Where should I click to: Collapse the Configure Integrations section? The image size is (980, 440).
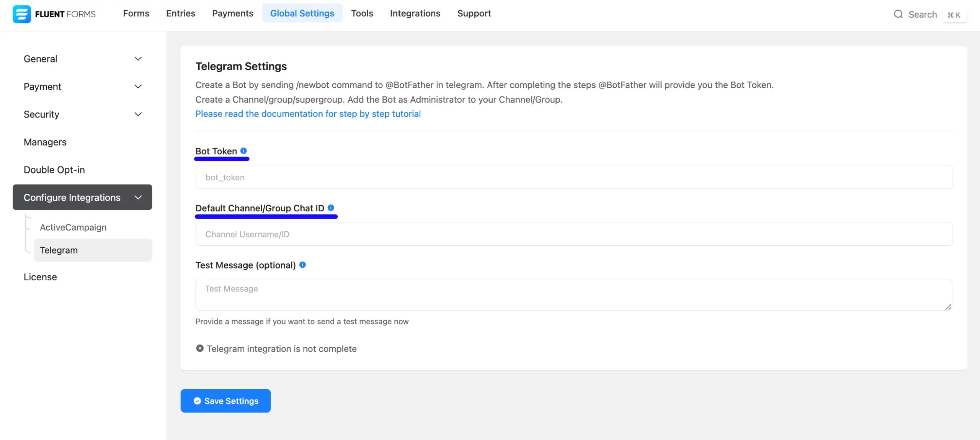coord(82,197)
